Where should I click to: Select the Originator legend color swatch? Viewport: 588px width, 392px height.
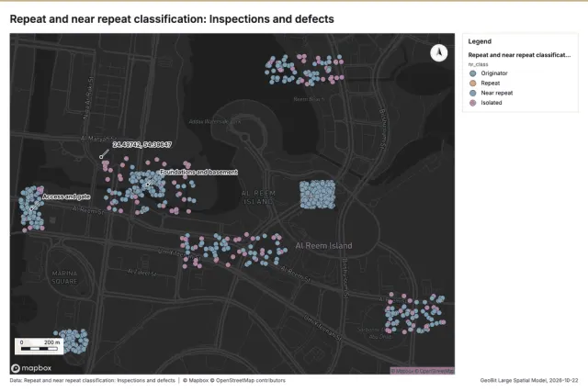point(472,73)
